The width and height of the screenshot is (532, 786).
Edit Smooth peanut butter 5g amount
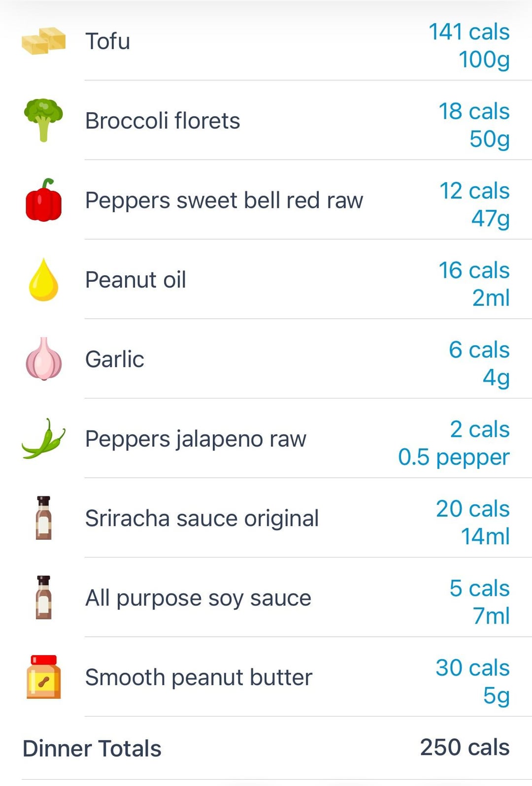(496, 696)
